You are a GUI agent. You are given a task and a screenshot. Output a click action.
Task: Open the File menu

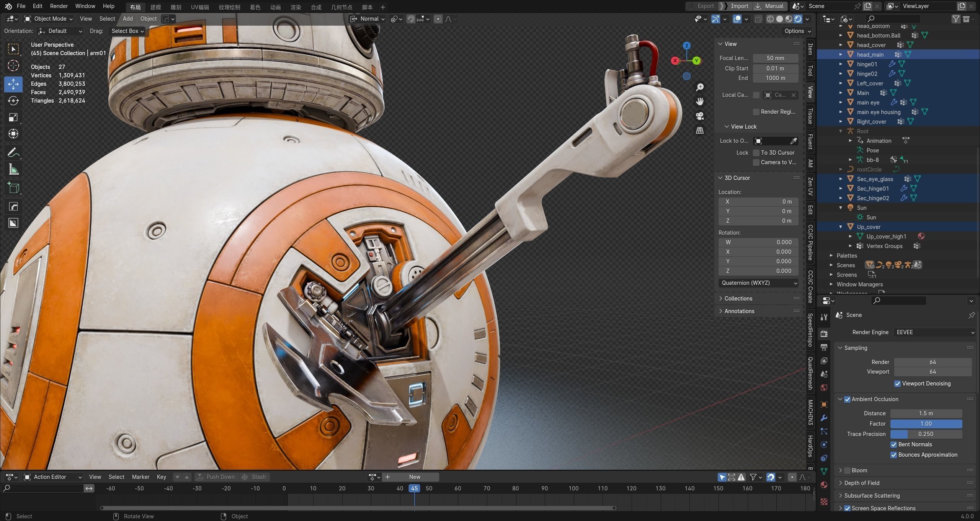point(21,6)
